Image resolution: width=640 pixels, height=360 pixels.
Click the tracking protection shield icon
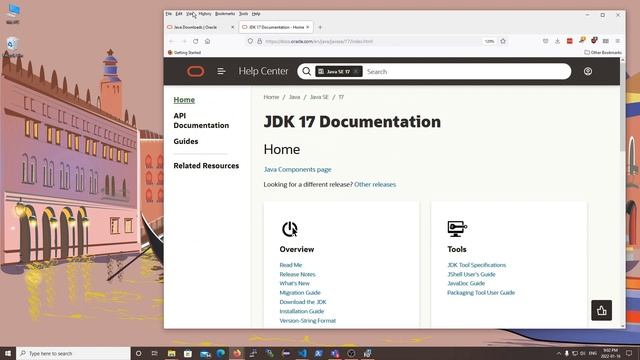point(250,41)
